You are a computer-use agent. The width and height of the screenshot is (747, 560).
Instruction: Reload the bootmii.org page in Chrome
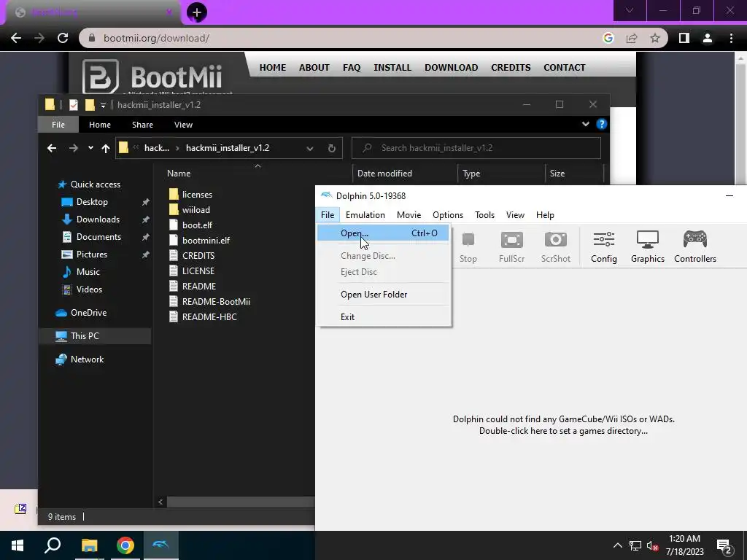point(63,38)
